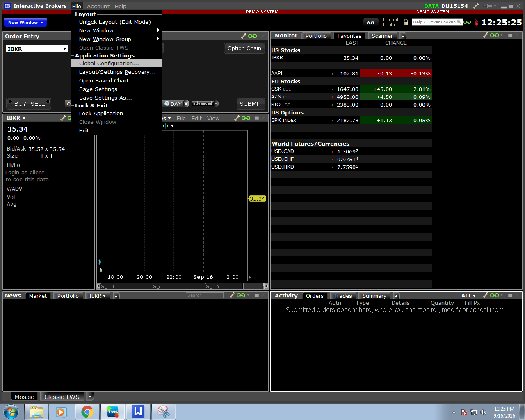Open chart panel wrench configuration icon

point(237,118)
